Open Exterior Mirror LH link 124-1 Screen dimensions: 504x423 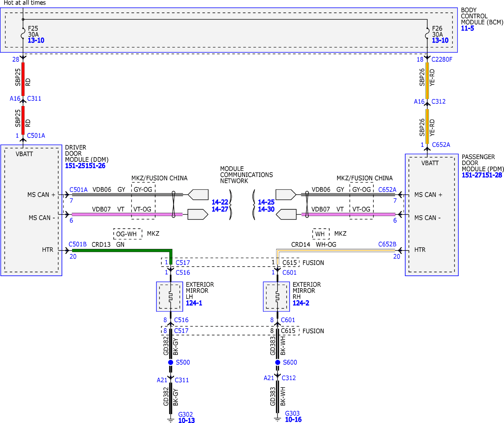(x=194, y=303)
